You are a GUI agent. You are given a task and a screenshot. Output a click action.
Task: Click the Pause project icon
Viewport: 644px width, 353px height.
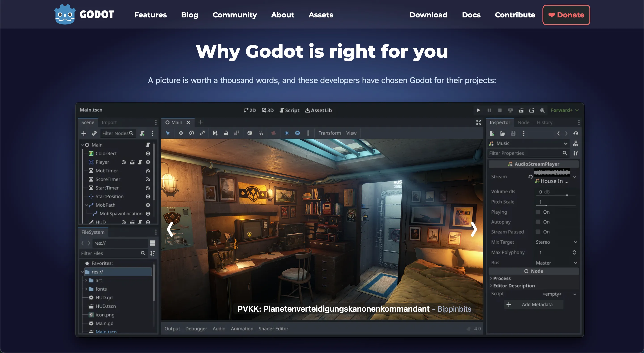[x=489, y=110]
